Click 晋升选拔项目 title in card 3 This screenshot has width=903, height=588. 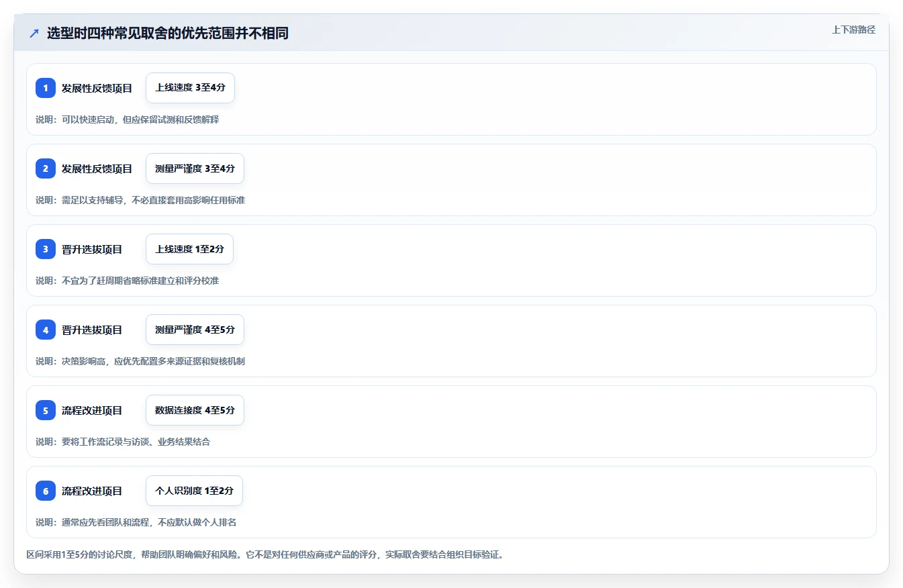point(92,249)
